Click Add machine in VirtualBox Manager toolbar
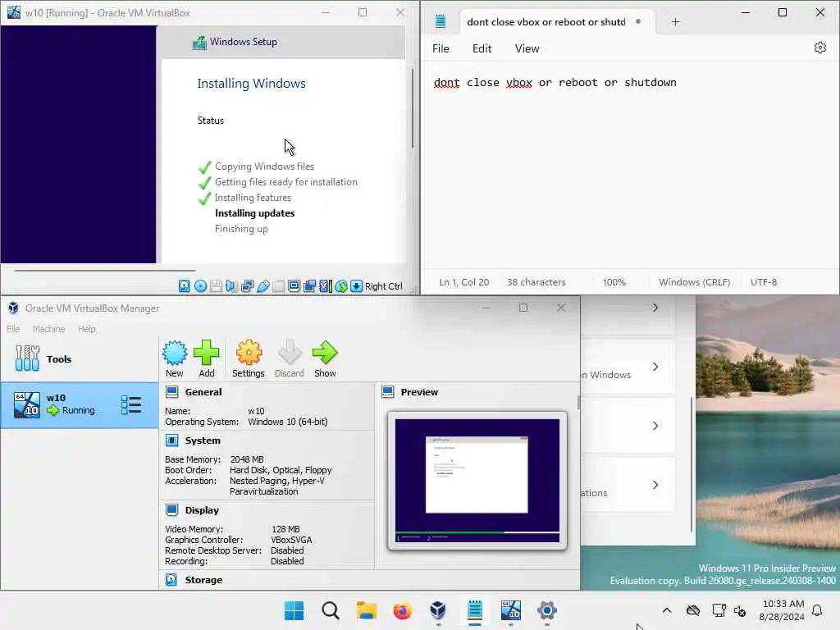 tap(206, 358)
